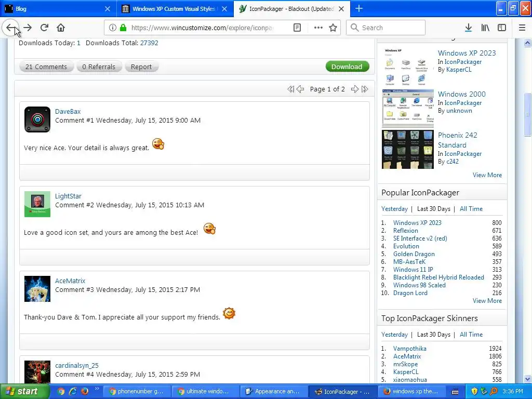532x399 pixels.
Task: Bookmark this page with the star icon
Action: 333,28
